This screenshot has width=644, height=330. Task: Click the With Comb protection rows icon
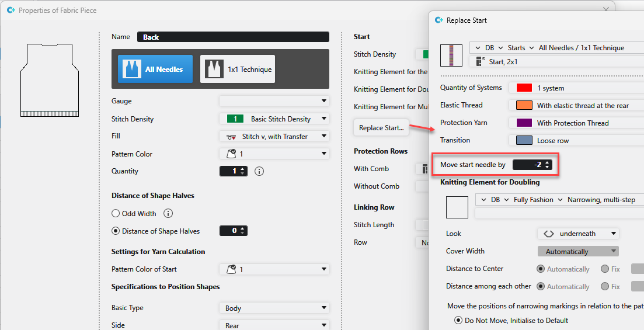[x=420, y=169]
